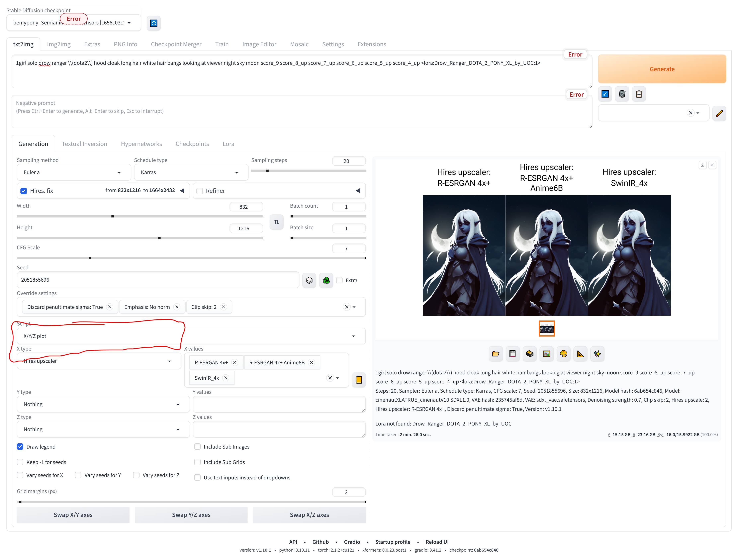Open the images output folder icon
This screenshot has width=732, height=560.
(x=495, y=354)
